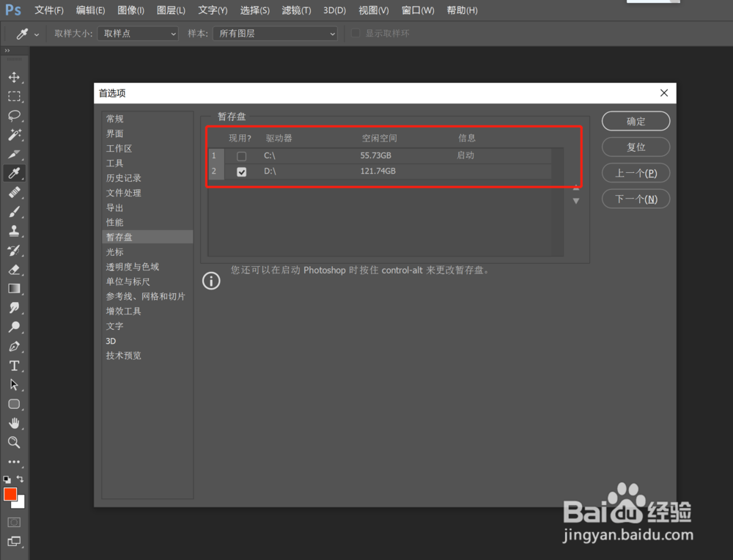Open the 滤镜(T) menu
This screenshot has height=560, width=733.
click(x=296, y=10)
